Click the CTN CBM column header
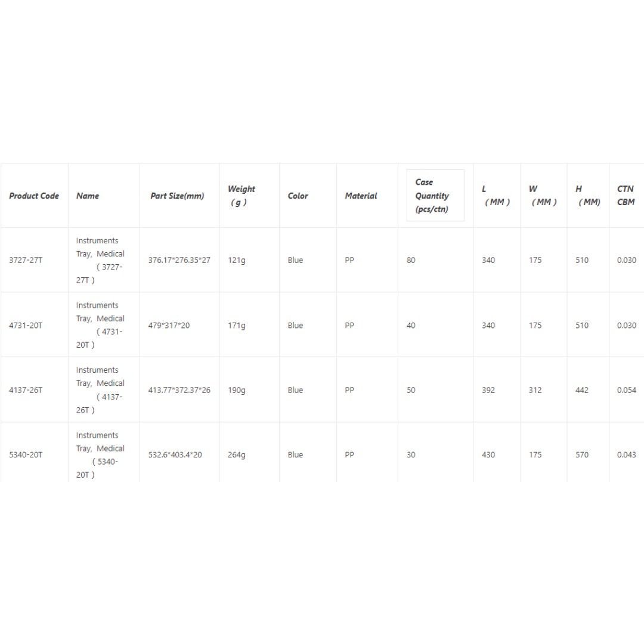644x644 pixels. click(x=626, y=196)
